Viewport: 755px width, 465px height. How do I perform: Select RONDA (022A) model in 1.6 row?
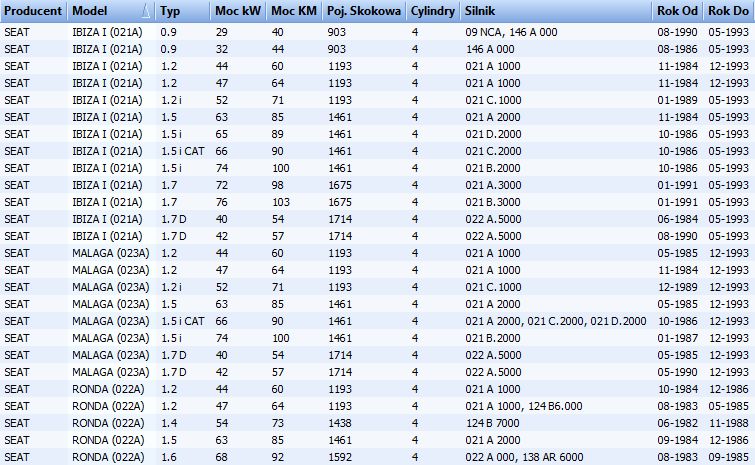(x=108, y=457)
